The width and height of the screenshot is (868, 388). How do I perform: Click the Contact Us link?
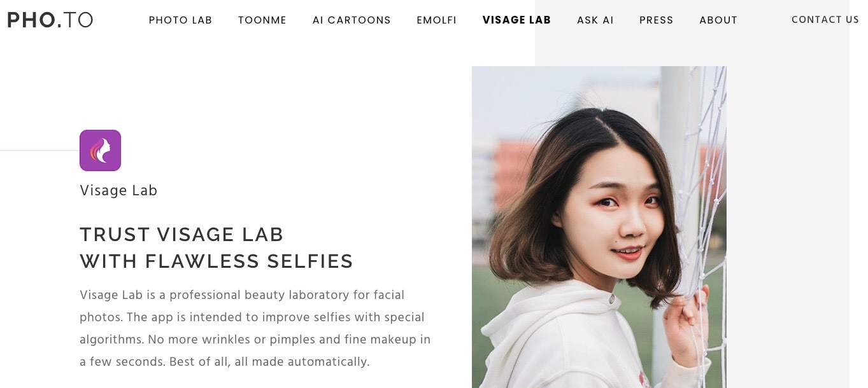pyautogui.click(x=825, y=20)
